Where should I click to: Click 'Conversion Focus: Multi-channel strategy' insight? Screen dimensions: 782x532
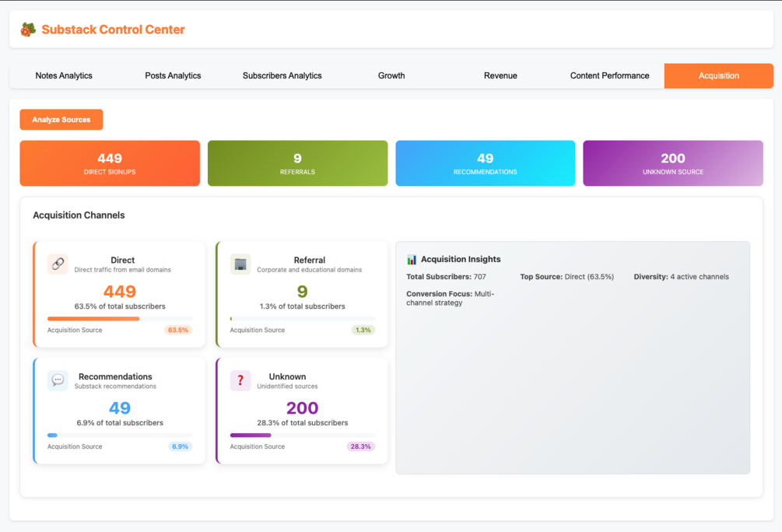pyautogui.click(x=451, y=298)
